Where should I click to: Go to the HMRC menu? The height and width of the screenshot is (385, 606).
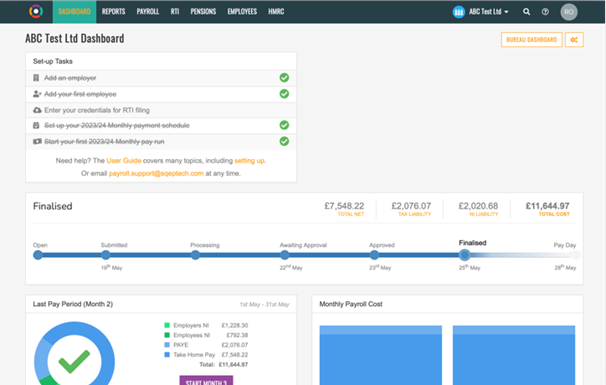coord(276,12)
